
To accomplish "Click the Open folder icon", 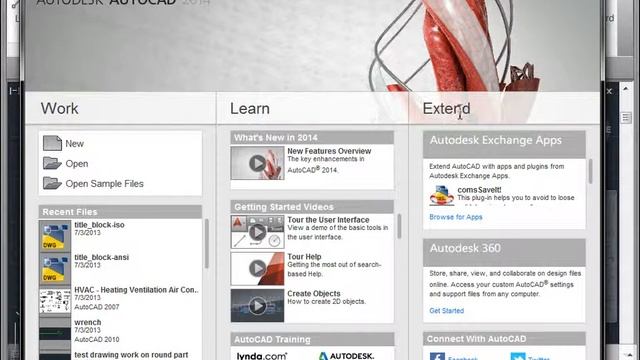I will (52, 163).
